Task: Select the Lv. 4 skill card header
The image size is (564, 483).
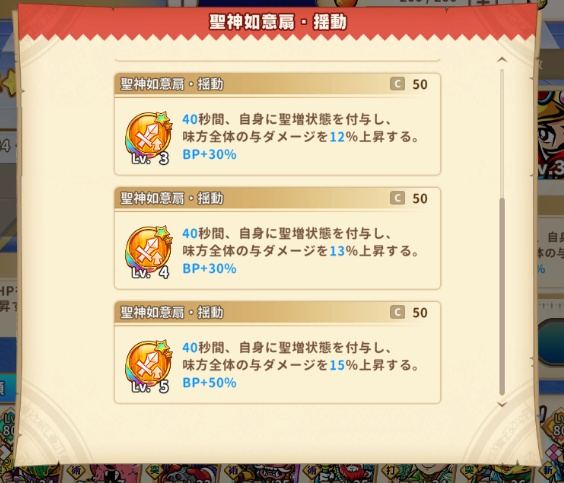Action: point(277,199)
